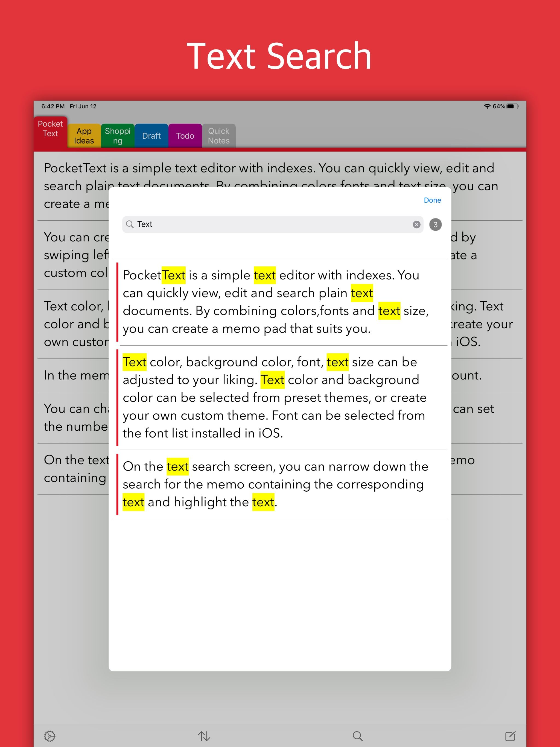The height and width of the screenshot is (747, 560).
Task: Tap the result count badge showing 3
Action: 435,224
